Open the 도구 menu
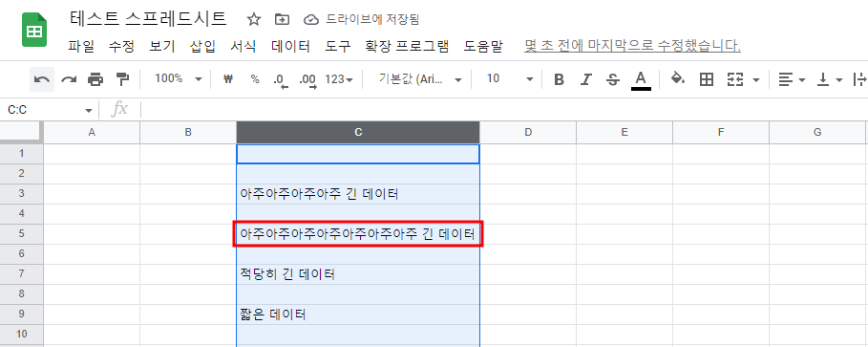The width and height of the screenshot is (868, 347). pos(338,47)
